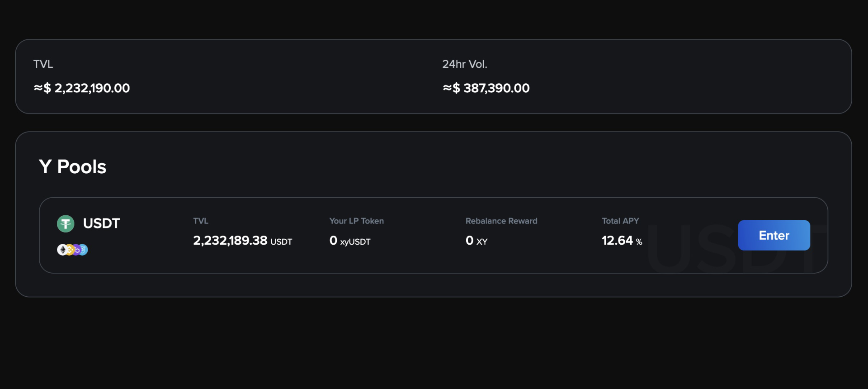Image resolution: width=868 pixels, height=389 pixels.
Task: Click the green Tether USDT logo
Action: click(x=66, y=223)
